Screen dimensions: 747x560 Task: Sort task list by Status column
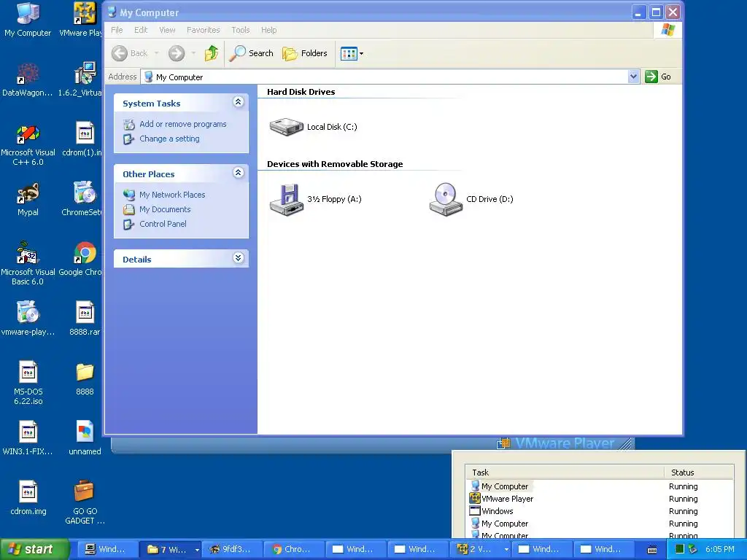click(698, 472)
